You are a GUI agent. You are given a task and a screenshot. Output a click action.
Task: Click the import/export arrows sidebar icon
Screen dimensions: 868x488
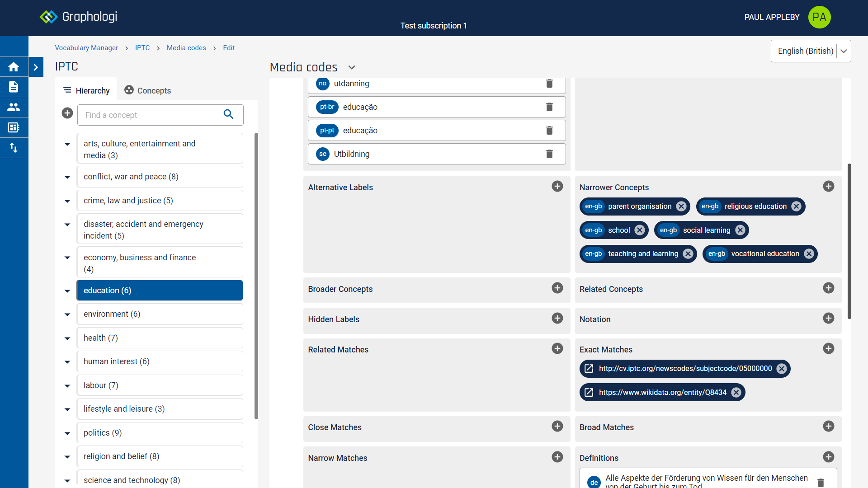[x=14, y=148]
